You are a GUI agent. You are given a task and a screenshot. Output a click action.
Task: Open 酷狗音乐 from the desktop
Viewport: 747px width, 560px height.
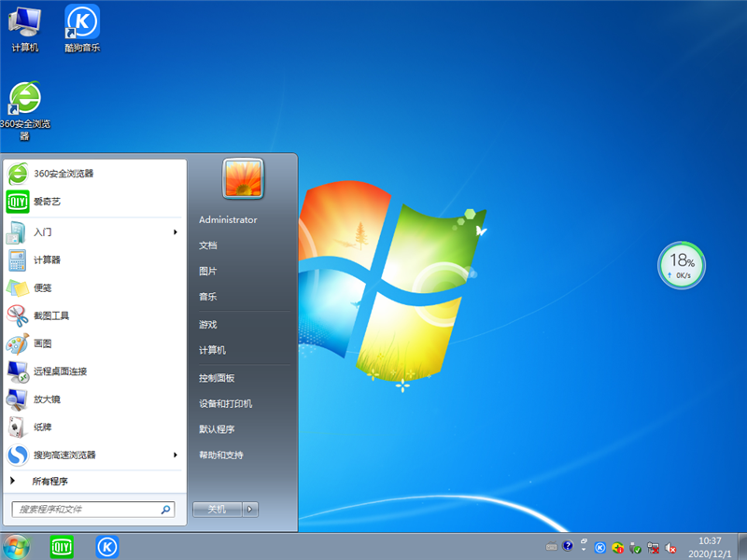[x=80, y=22]
